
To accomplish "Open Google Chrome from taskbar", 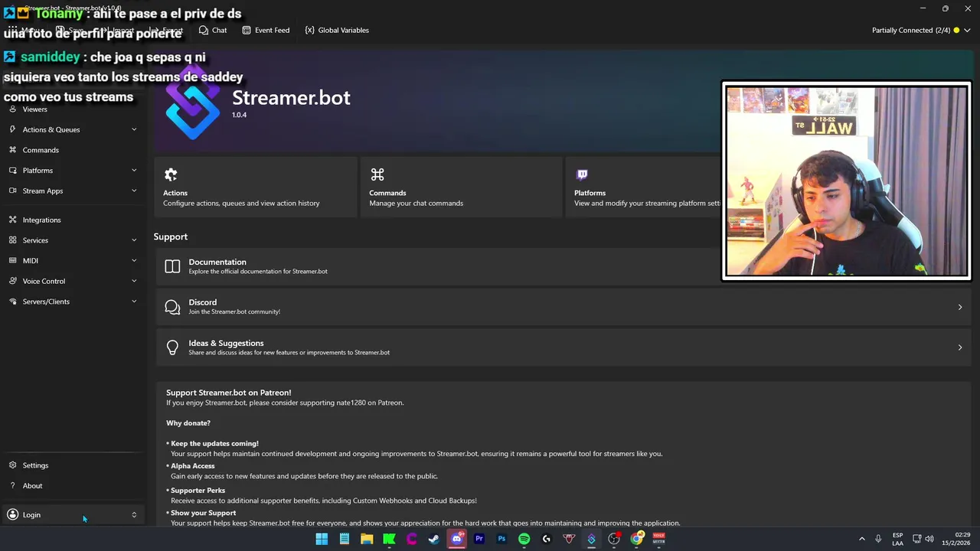I will [636, 539].
